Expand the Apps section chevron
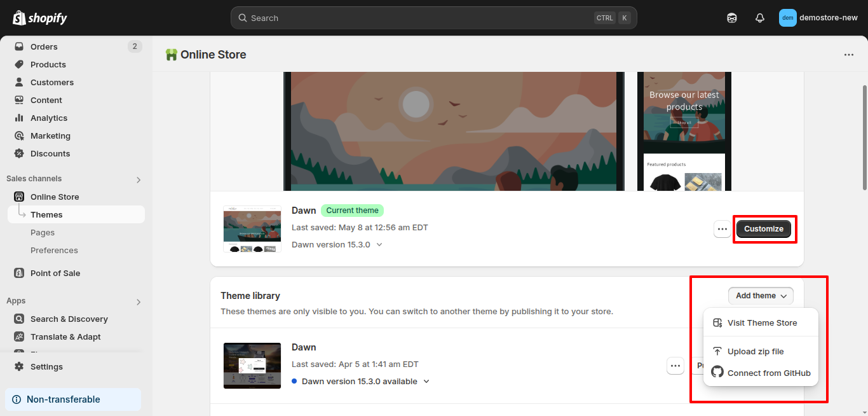The height and width of the screenshot is (416, 868). click(x=138, y=301)
